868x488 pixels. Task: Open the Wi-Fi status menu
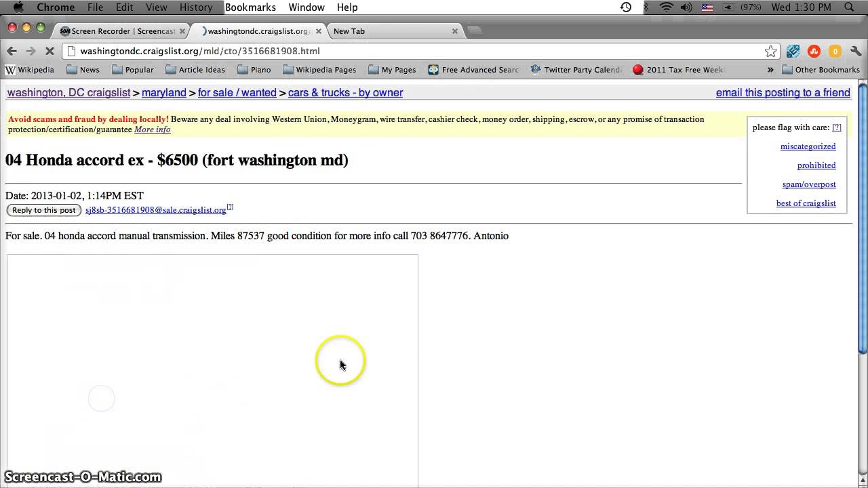666,7
